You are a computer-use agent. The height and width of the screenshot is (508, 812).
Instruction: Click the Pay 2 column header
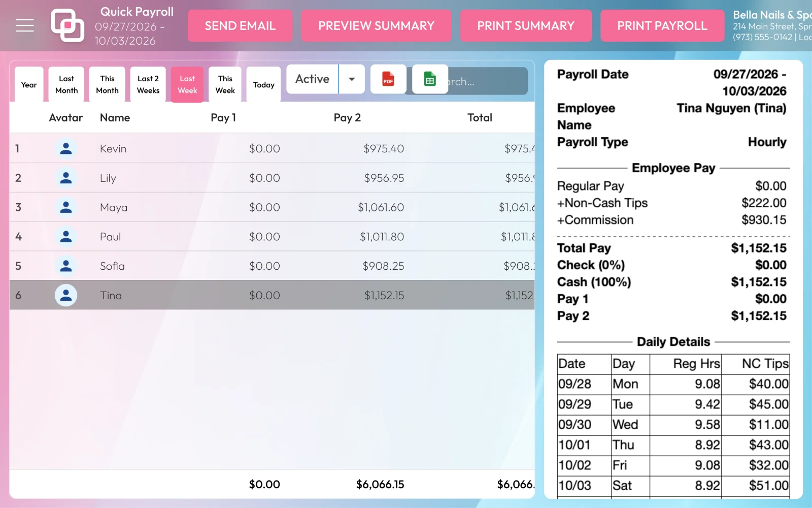pyautogui.click(x=347, y=118)
